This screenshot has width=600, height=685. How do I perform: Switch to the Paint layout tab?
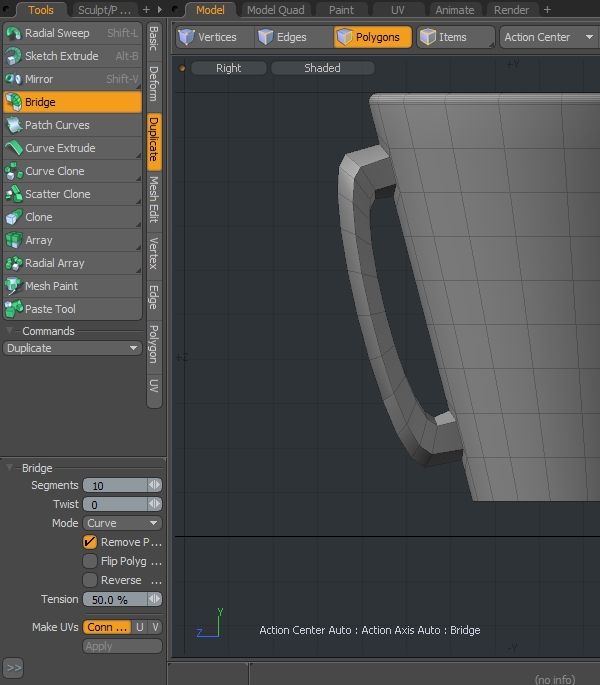coord(341,10)
